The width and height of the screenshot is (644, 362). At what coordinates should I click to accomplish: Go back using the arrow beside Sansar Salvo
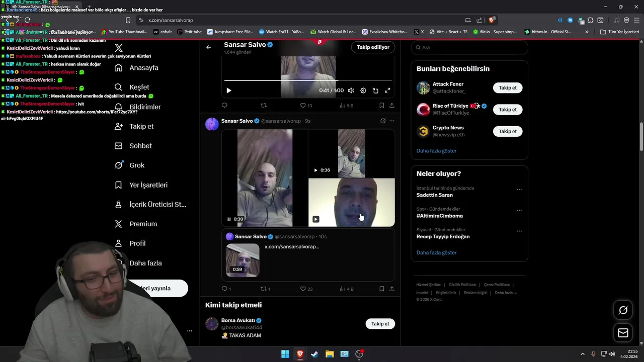[209, 47]
